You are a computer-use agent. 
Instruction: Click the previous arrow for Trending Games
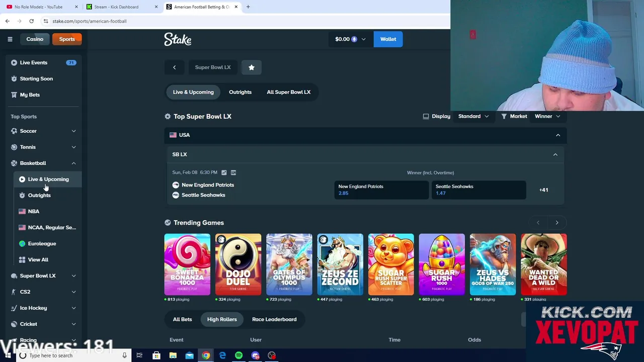(538, 223)
